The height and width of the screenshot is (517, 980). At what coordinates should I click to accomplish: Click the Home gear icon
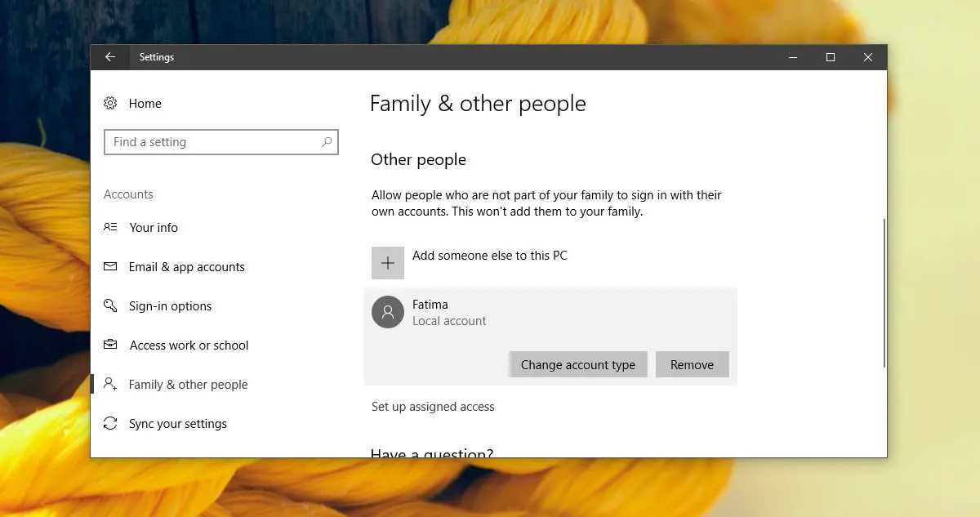click(110, 104)
